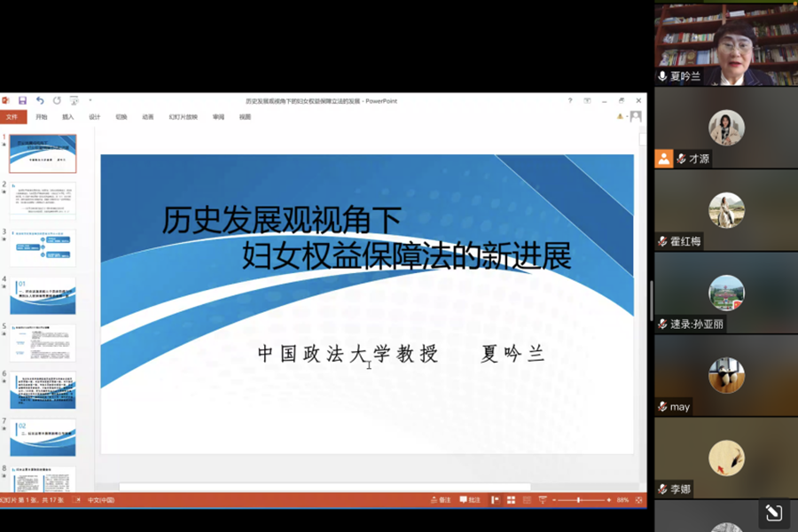Select slide 2 thumbnail
798x532 pixels.
coord(43,200)
